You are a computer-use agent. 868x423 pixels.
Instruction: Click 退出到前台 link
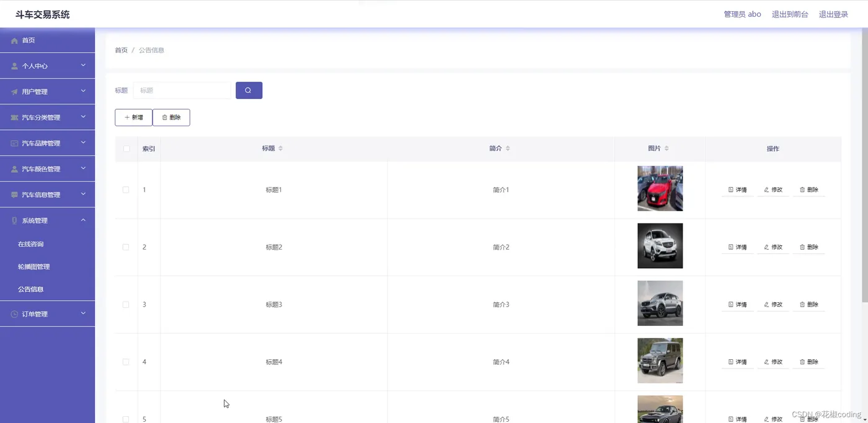(790, 14)
